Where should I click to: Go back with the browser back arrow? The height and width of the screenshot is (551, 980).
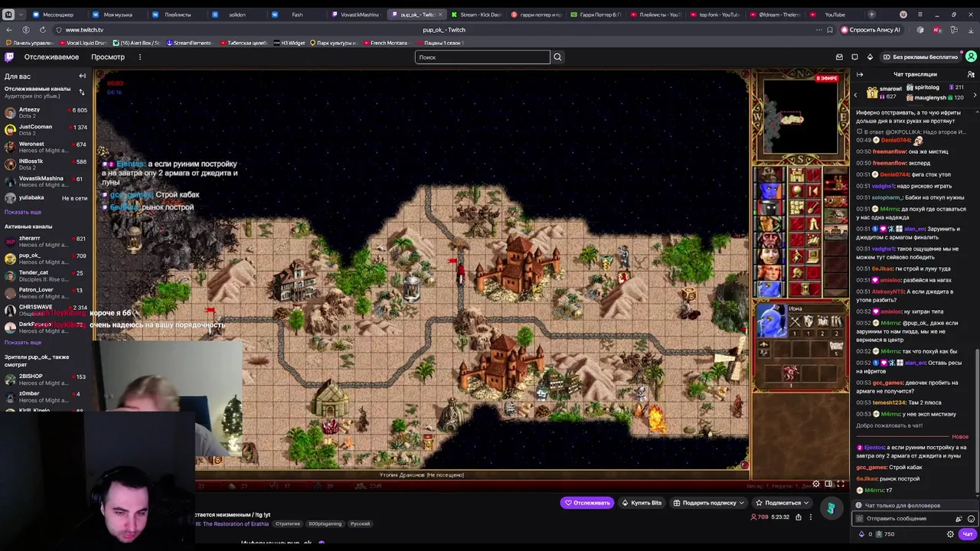(x=9, y=30)
